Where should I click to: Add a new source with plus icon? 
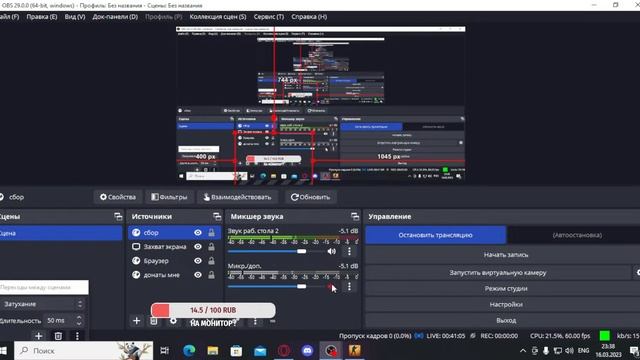click(136, 321)
